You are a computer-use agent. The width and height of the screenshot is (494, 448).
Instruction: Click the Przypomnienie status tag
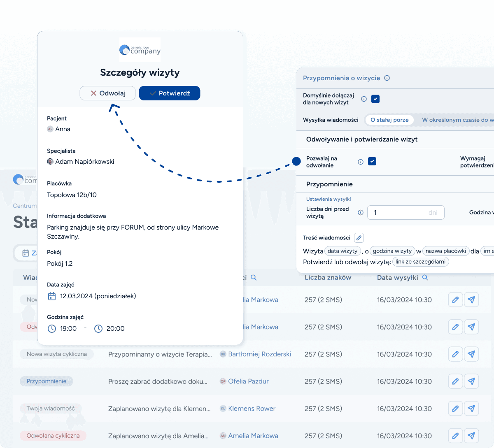click(x=47, y=381)
